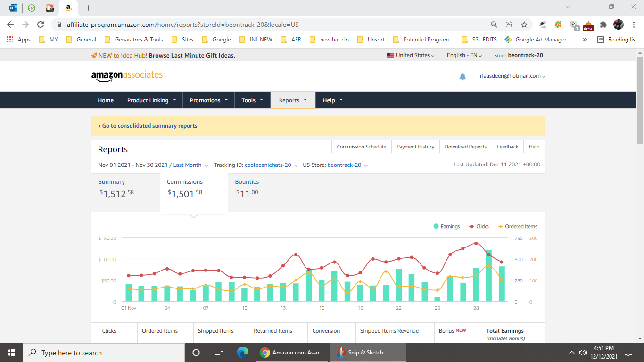
Task: Switch to the Outlook pinned tab
Action: click(x=13, y=8)
